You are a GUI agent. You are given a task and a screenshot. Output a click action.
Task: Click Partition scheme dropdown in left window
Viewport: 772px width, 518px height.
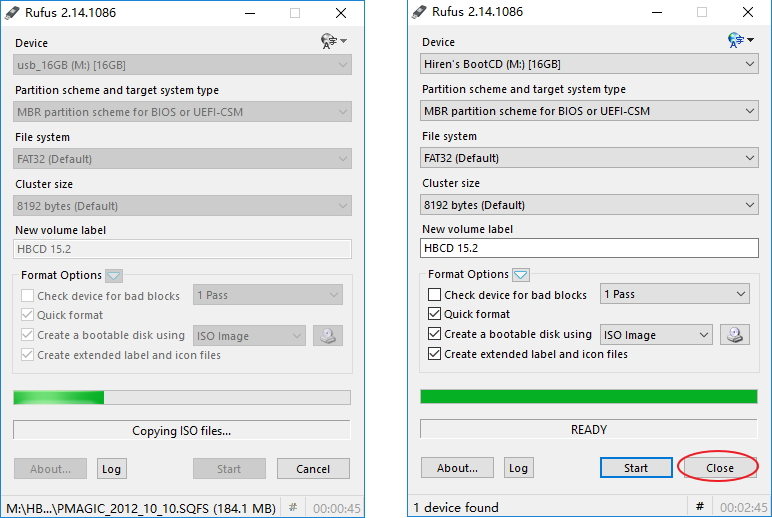point(182,112)
